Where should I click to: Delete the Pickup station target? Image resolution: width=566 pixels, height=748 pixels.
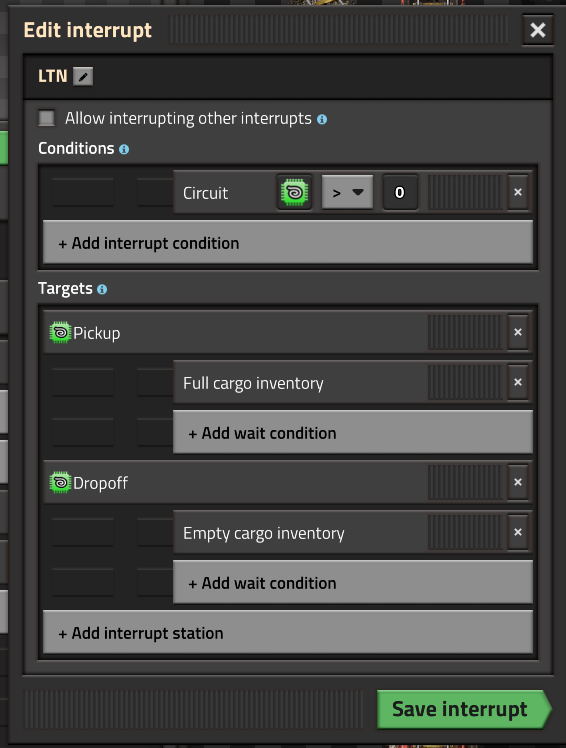pos(518,332)
